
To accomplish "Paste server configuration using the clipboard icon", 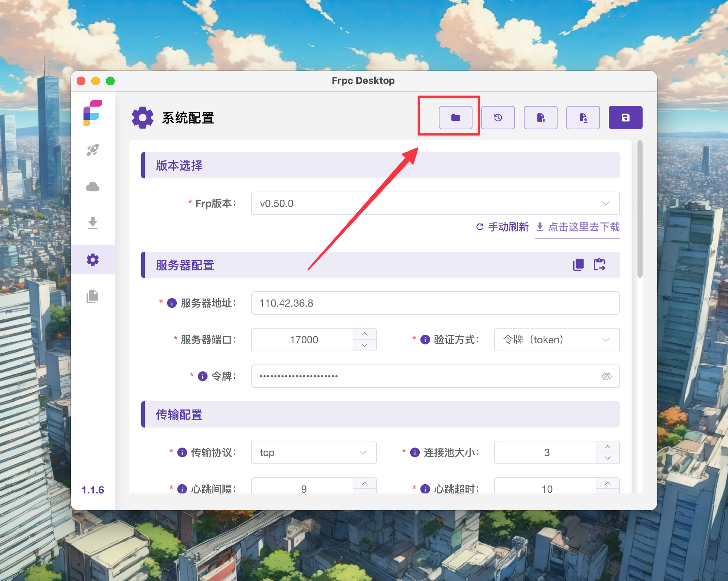I will coord(600,265).
